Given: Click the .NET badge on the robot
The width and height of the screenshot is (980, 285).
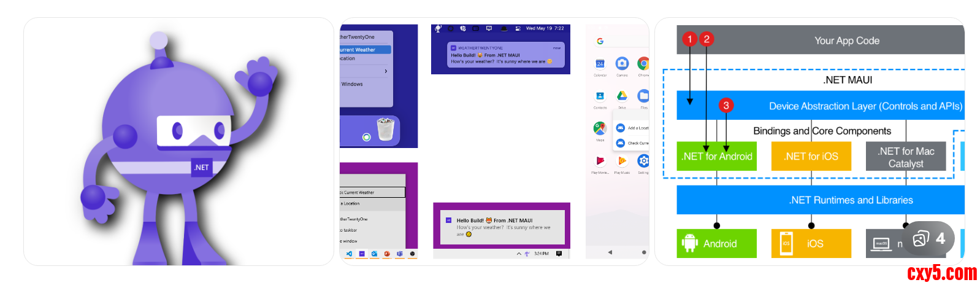Looking at the screenshot, I should (x=201, y=167).
